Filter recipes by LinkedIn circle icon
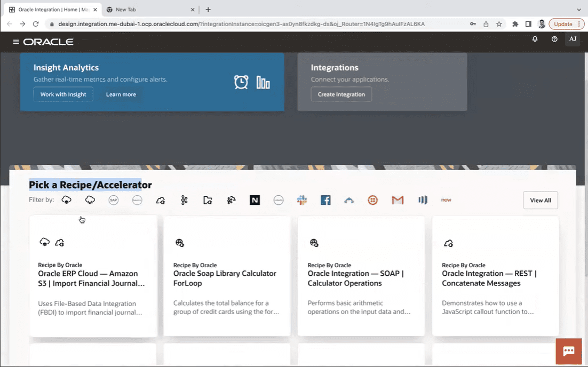The height and width of the screenshot is (367, 588). point(278,200)
